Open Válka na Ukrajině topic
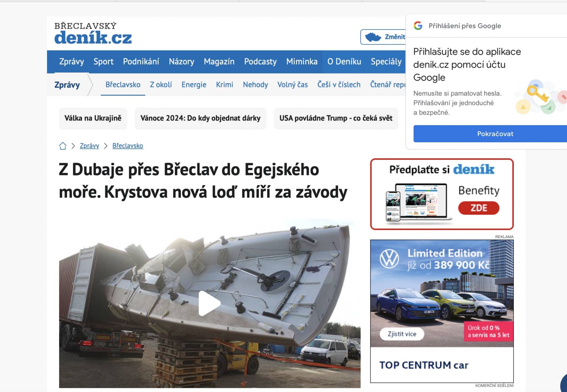 93,118
